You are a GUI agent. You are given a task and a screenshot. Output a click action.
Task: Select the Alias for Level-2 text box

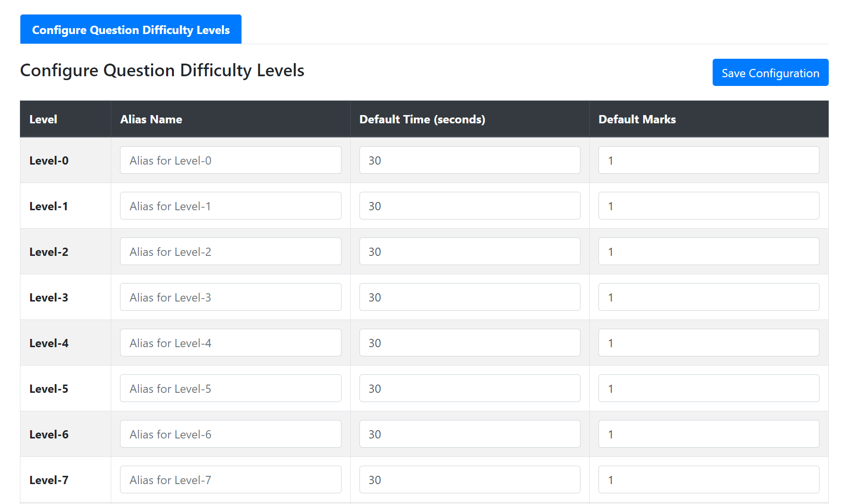pos(230,252)
